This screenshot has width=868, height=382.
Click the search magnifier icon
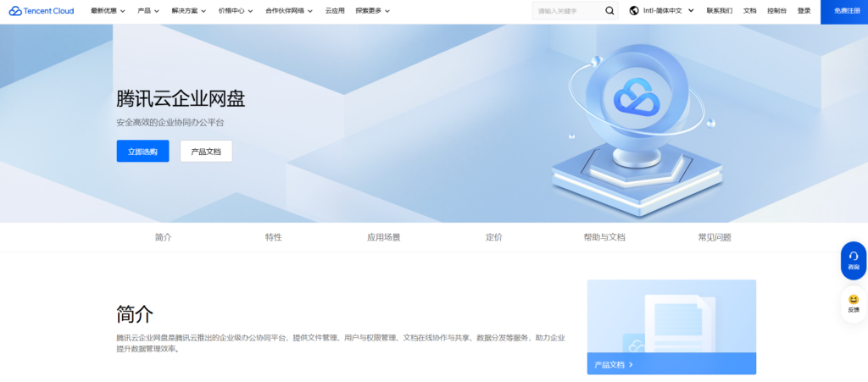pyautogui.click(x=609, y=11)
